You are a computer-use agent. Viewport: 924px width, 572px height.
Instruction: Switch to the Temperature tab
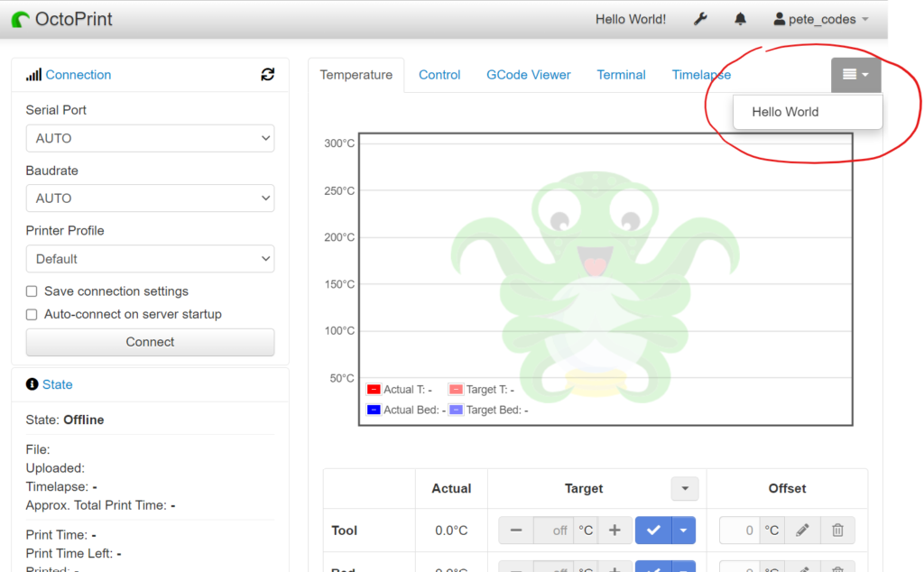pos(356,75)
